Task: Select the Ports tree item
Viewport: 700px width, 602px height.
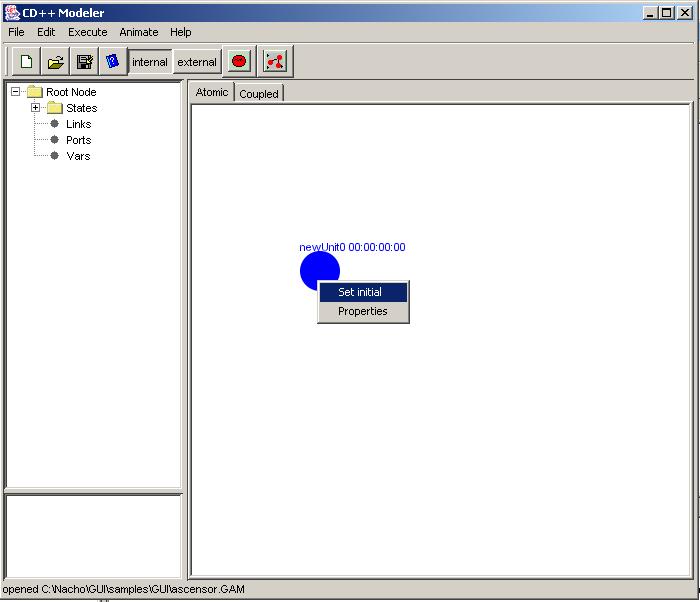Action: pos(78,140)
